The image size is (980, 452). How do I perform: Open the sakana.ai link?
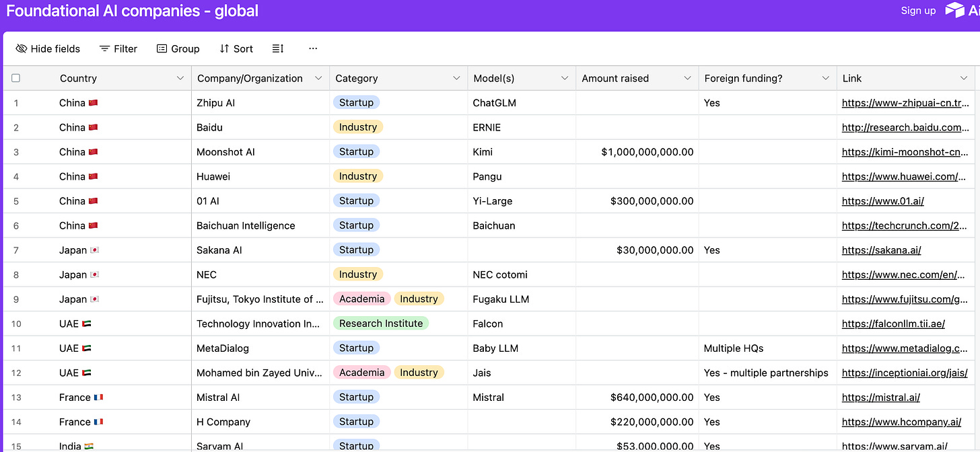pyautogui.click(x=881, y=250)
